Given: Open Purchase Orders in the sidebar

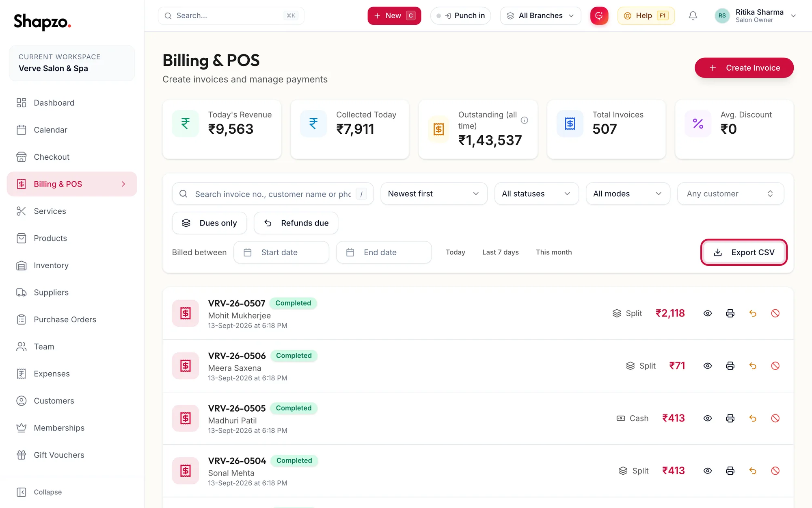Looking at the screenshot, I should (72, 319).
